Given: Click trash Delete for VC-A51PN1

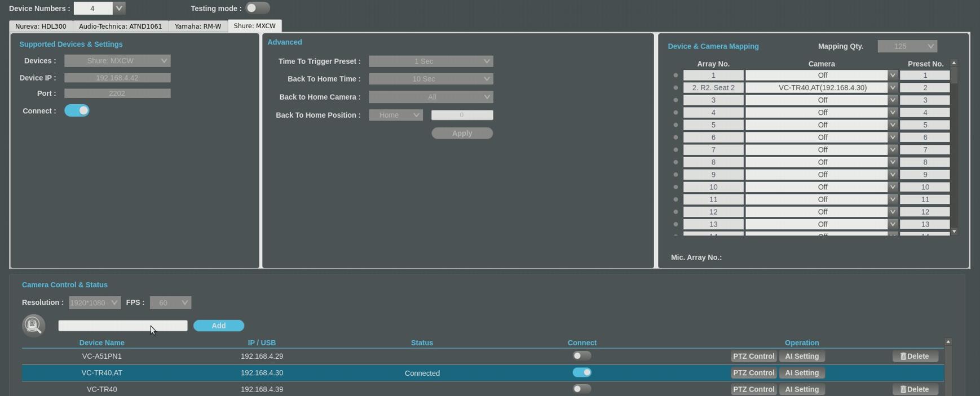Looking at the screenshot, I should coord(915,356).
